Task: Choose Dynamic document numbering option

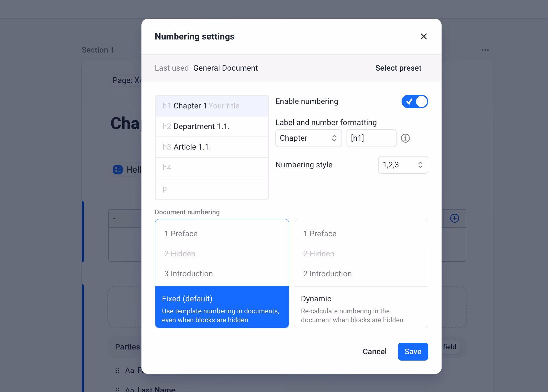Action: pos(361,274)
